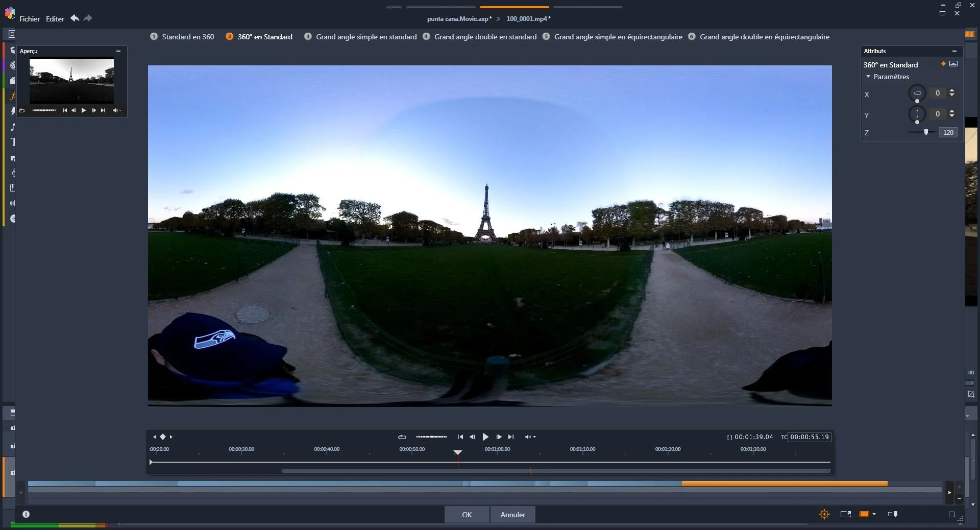980x530 pixels.
Task: Toggle loop playback in main player
Action: [x=402, y=437]
